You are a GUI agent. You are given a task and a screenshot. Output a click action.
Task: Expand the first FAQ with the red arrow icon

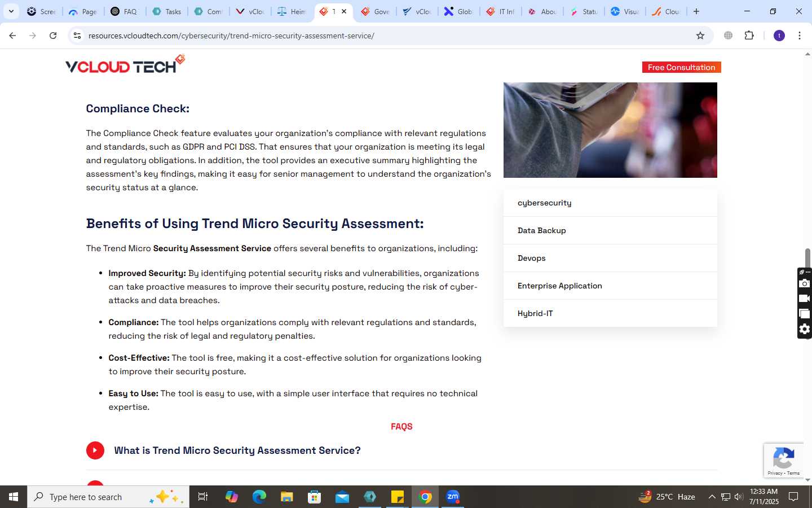[95, 450]
